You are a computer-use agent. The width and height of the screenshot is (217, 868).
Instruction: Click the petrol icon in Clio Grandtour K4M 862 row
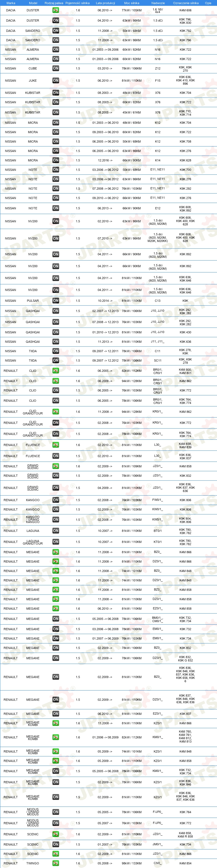56,412
